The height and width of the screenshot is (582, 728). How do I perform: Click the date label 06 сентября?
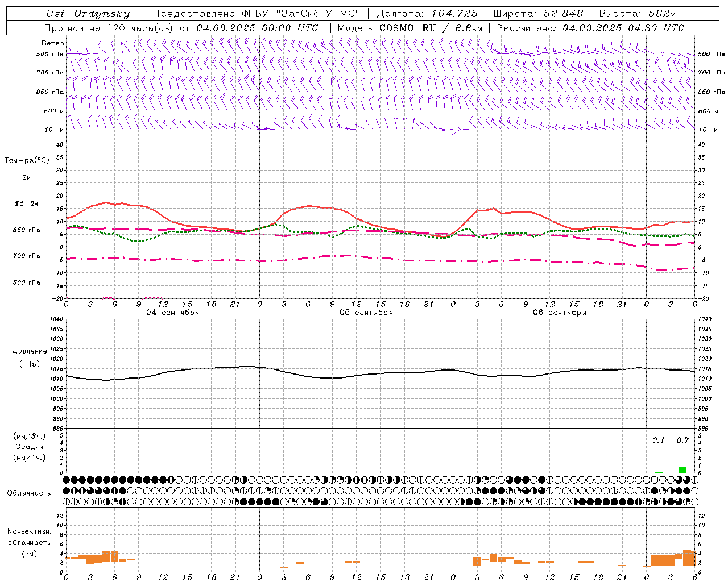(560, 313)
